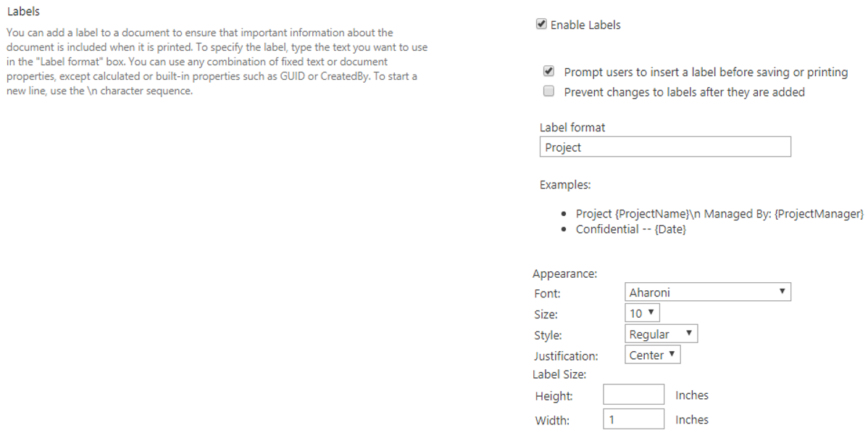868x441 pixels.
Task: Click the "Label format" caption text
Action: [572, 128]
